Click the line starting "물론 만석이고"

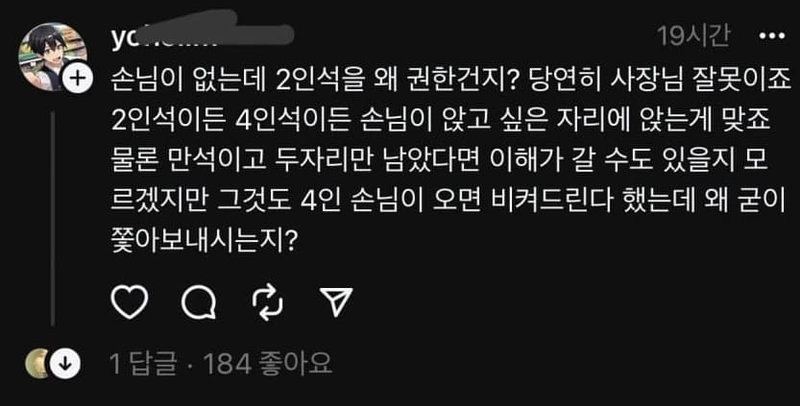(443, 162)
